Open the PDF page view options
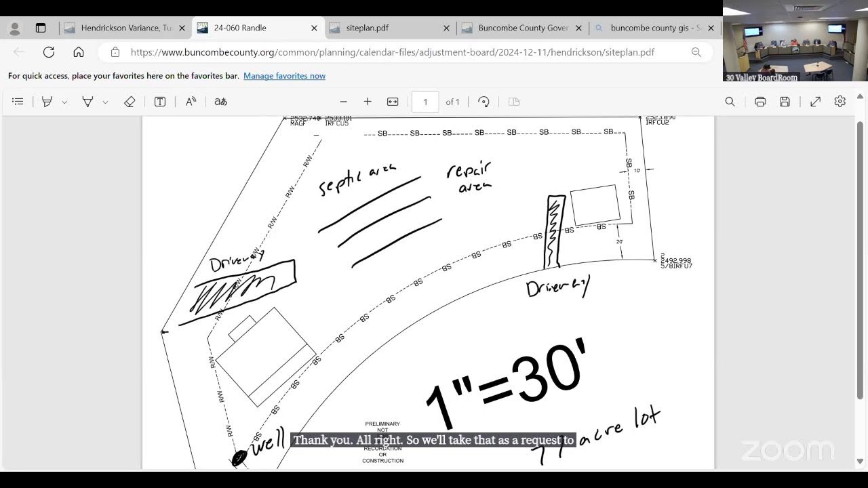Image resolution: width=868 pixels, height=488 pixels. click(514, 102)
